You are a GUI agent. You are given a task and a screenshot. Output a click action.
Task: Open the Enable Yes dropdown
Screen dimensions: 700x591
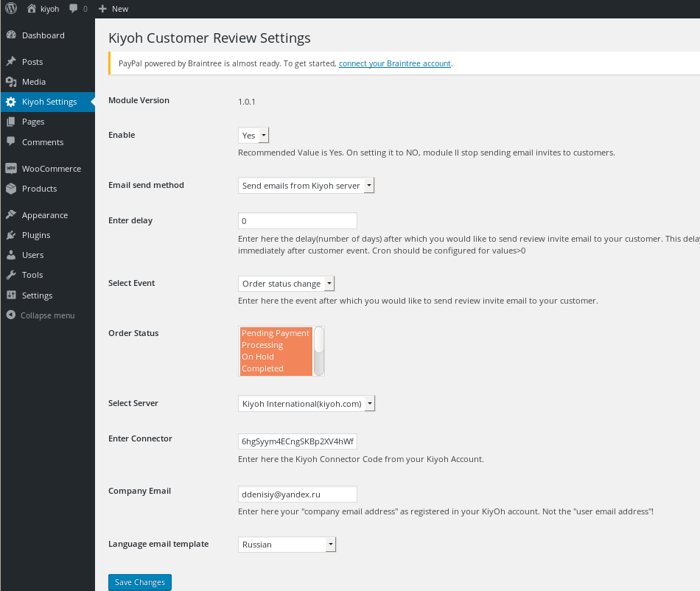pyautogui.click(x=253, y=136)
